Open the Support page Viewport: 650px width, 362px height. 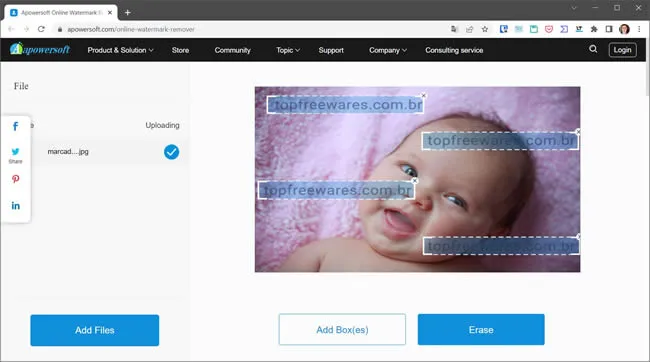tap(331, 50)
